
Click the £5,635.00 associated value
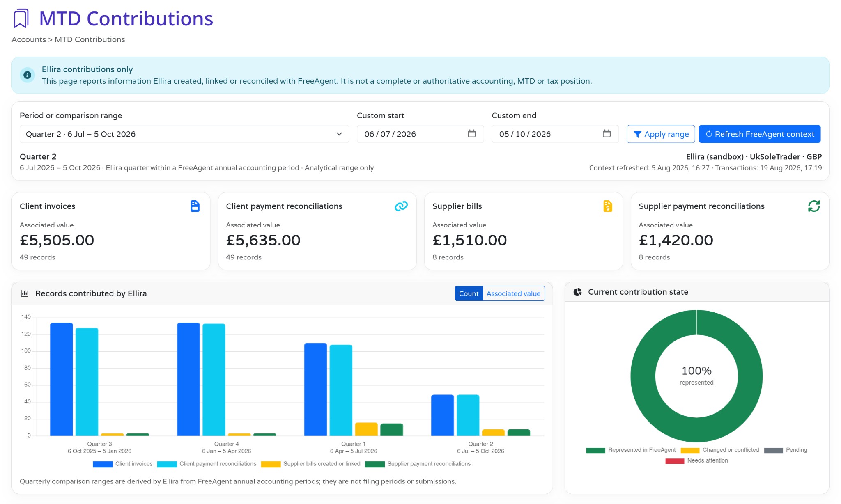click(x=263, y=240)
